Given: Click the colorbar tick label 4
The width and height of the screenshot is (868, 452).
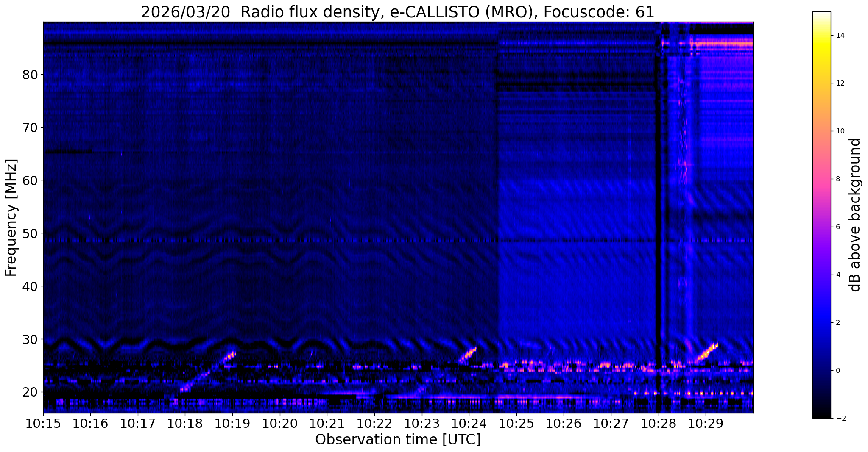Looking at the screenshot, I should coord(837,275).
